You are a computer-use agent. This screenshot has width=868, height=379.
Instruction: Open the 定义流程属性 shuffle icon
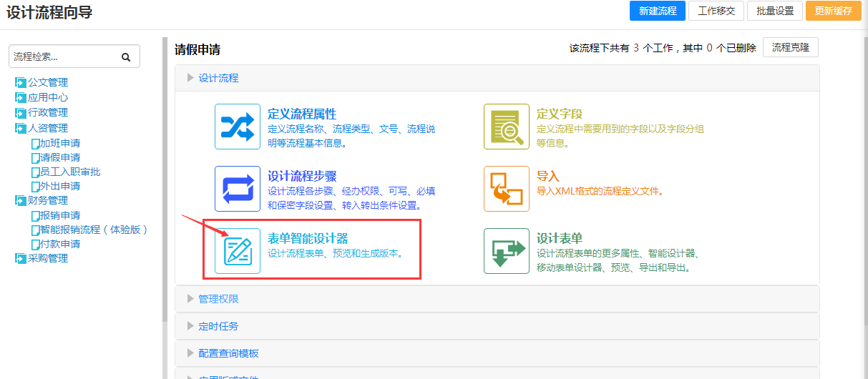[x=238, y=127]
